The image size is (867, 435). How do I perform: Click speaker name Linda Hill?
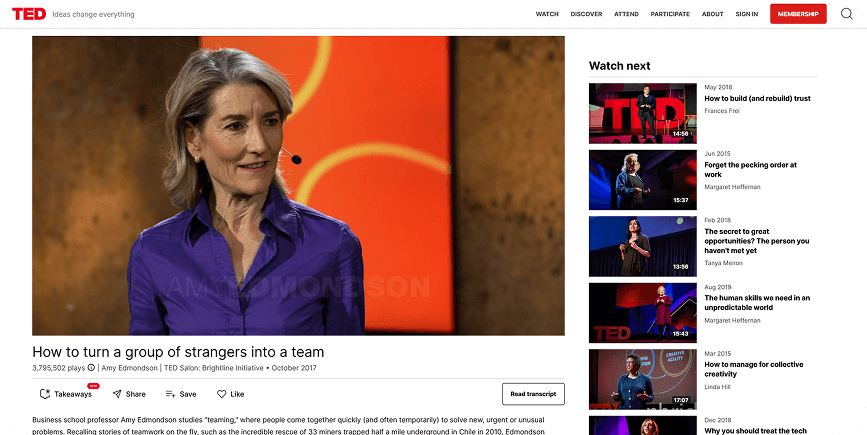coord(716,387)
